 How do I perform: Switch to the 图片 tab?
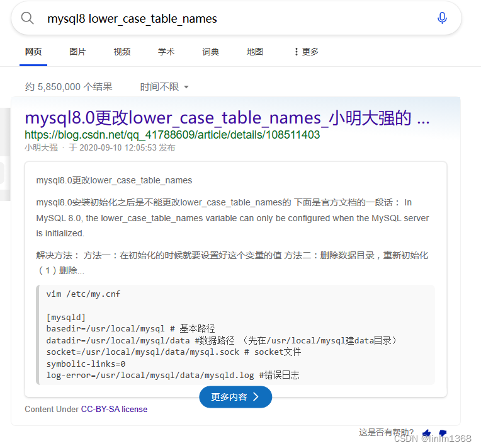(77, 52)
